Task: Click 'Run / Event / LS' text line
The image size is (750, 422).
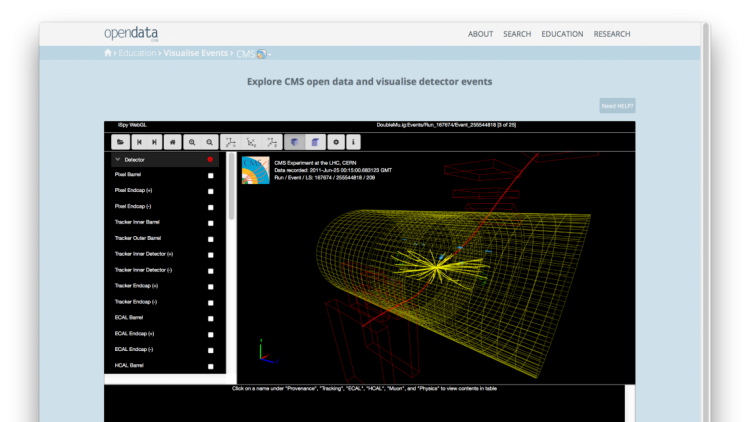Action: [x=324, y=178]
